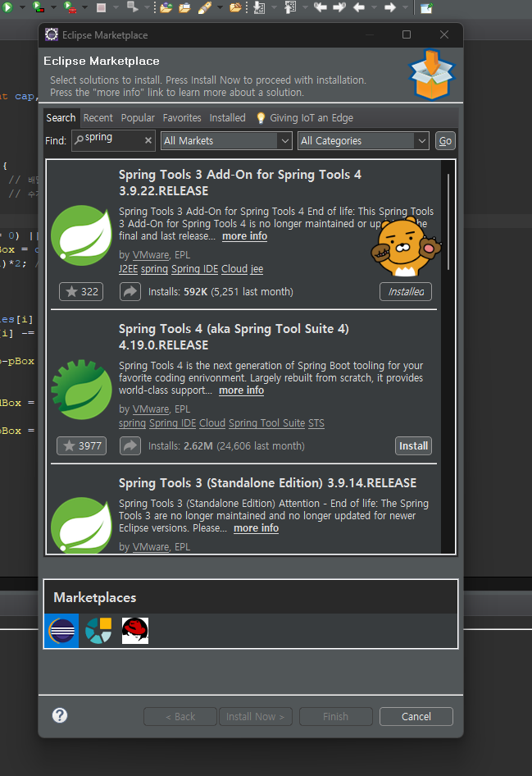The image size is (532, 776).
Task: Click the J2EE tag link
Action: 128,269
